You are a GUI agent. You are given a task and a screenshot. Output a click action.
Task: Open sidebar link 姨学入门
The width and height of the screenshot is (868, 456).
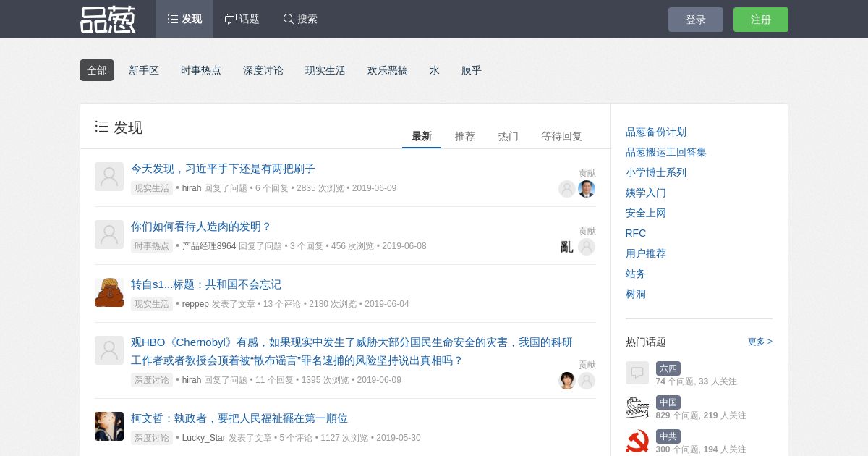[x=646, y=193]
